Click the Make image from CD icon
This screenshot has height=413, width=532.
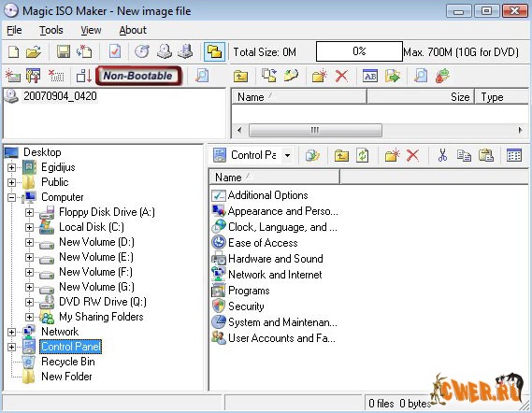click(x=165, y=51)
